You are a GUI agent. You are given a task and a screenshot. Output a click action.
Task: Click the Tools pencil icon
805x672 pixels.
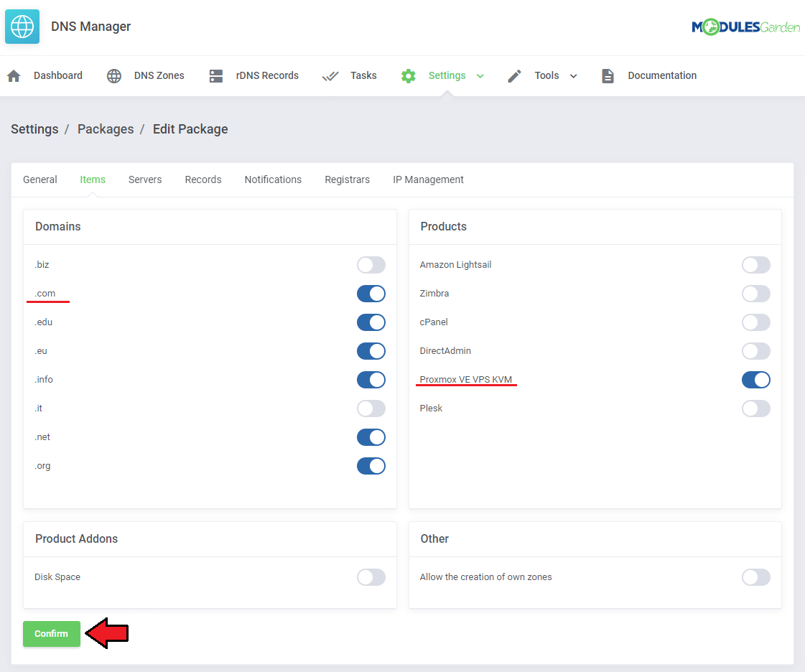coord(514,76)
